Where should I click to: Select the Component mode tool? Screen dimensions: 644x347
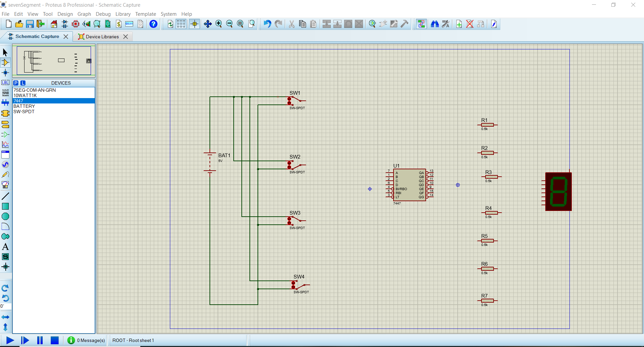click(x=5, y=62)
